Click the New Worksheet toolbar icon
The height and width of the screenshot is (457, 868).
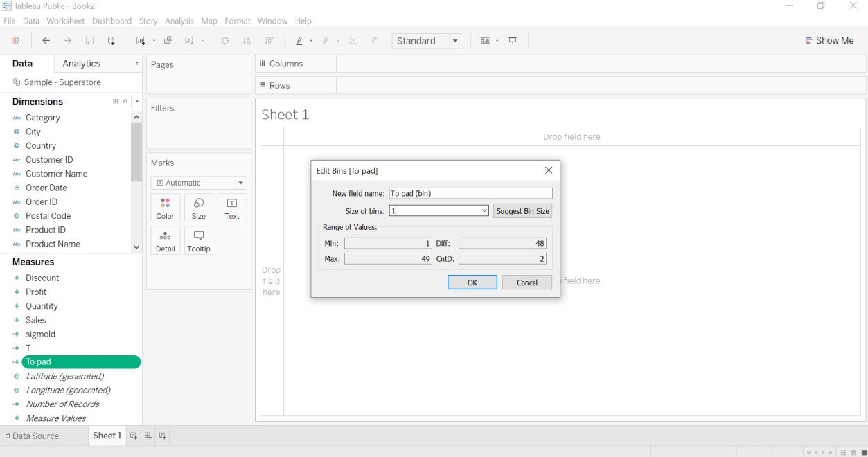point(141,41)
